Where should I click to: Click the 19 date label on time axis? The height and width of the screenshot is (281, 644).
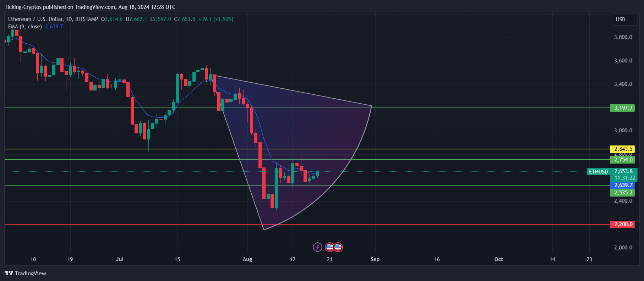tap(70, 259)
